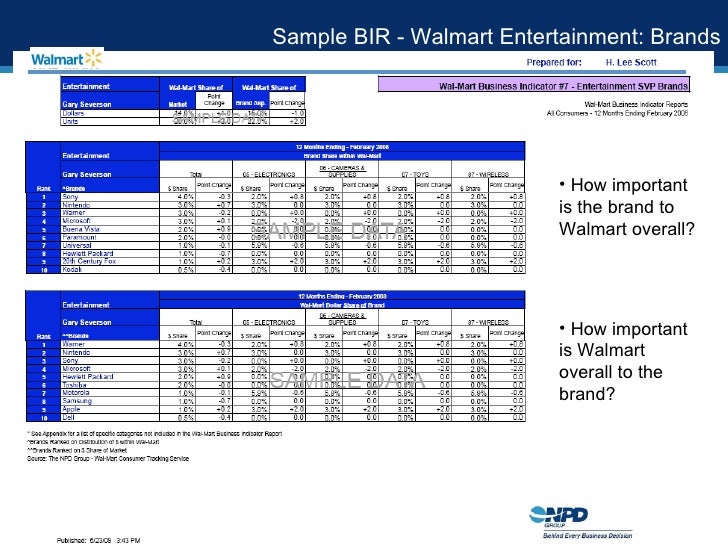Select the name 'H. Lee Scott'
This screenshot has height=546, width=728.
coord(631,62)
